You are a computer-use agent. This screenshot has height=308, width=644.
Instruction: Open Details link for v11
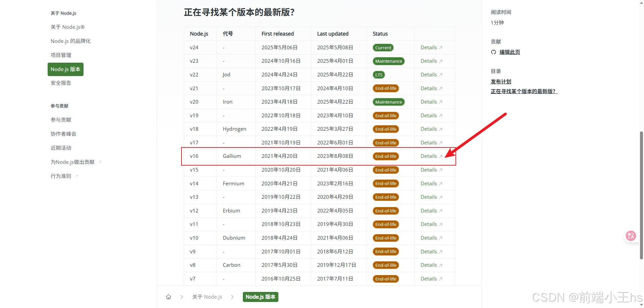pyautogui.click(x=431, y=224)
